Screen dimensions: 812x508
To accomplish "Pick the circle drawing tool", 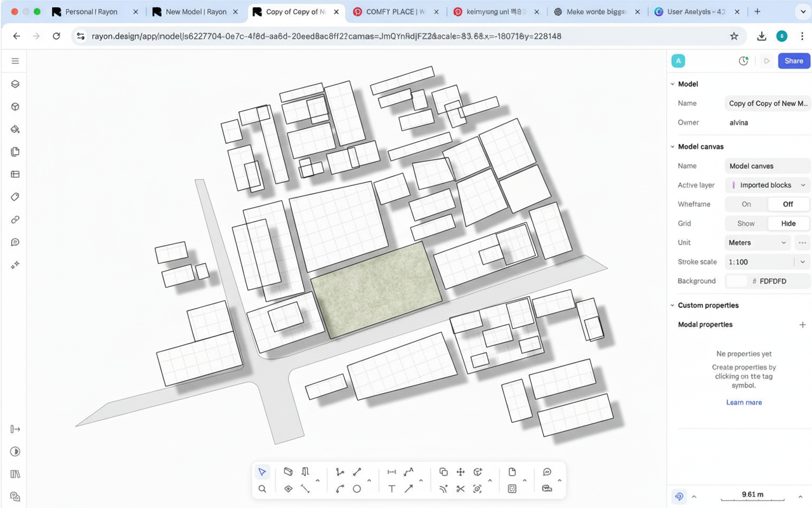I will [357, 489].
